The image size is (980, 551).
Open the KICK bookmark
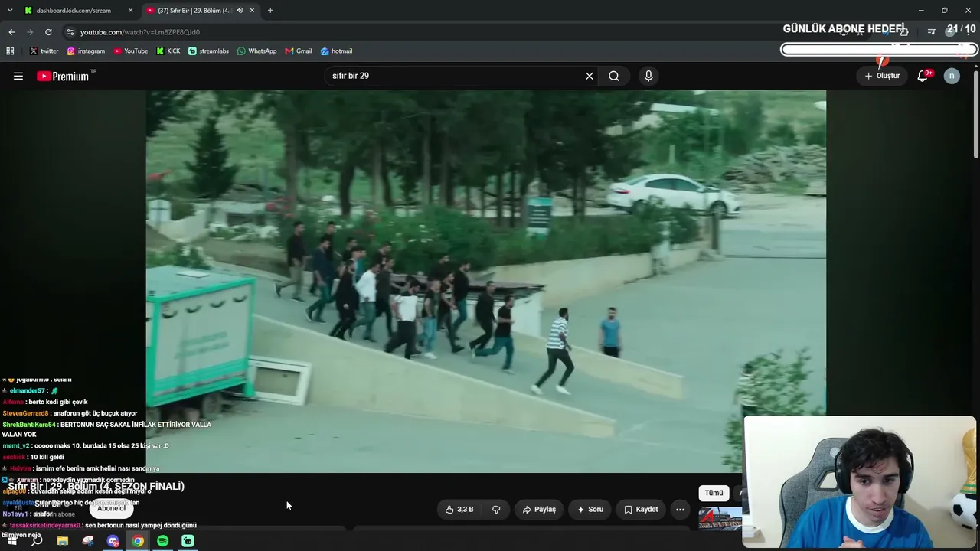[x=168, y=51]
